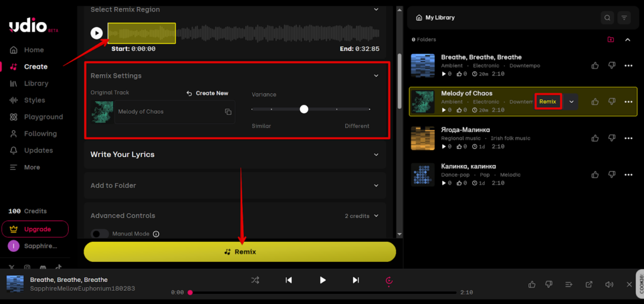
Task: Skip to previous track in player
Action: [289, 280]
